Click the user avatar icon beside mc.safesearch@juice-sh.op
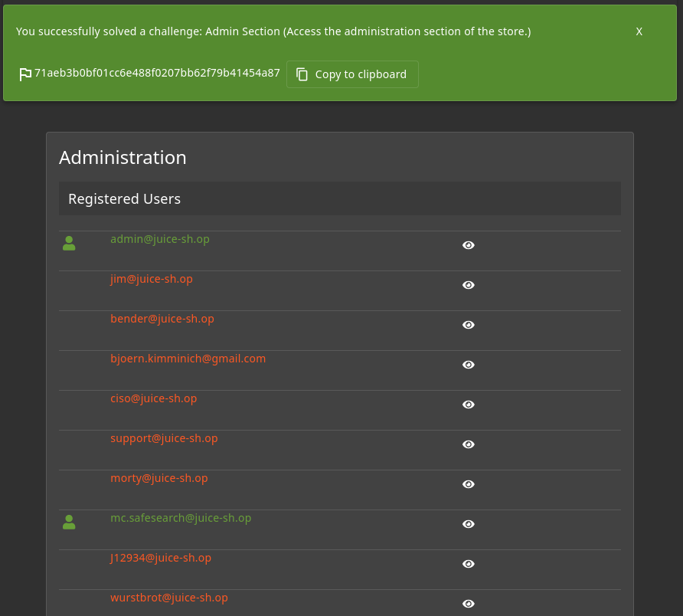The width and height of the screenshot is (683, 616). click(x=69, y=523)
